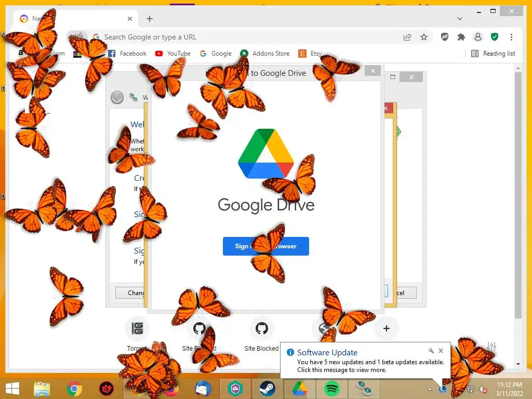Open Thunderbird mail in taskbar
Image resolution: width=532 pixels, height=399 pixels.
[203, 389]
